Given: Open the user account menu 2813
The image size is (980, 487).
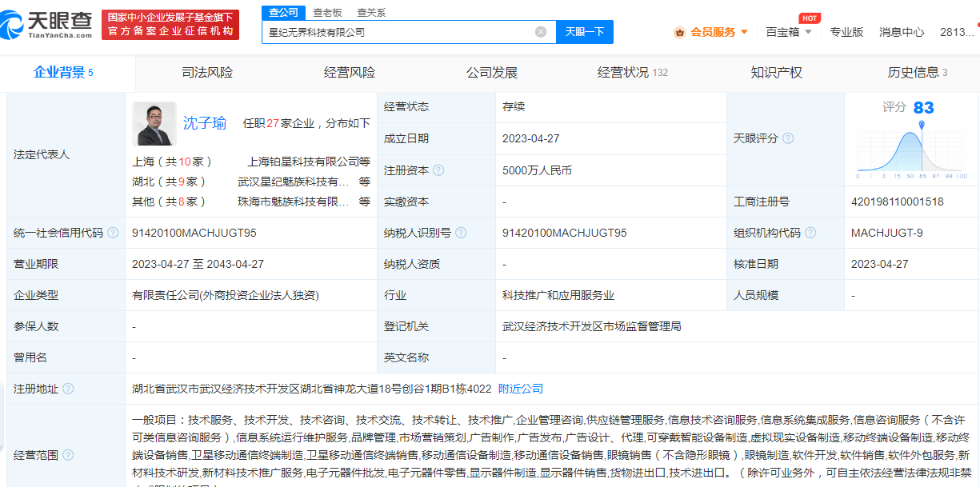Looking at the screenshot, I should click(956, 32).
